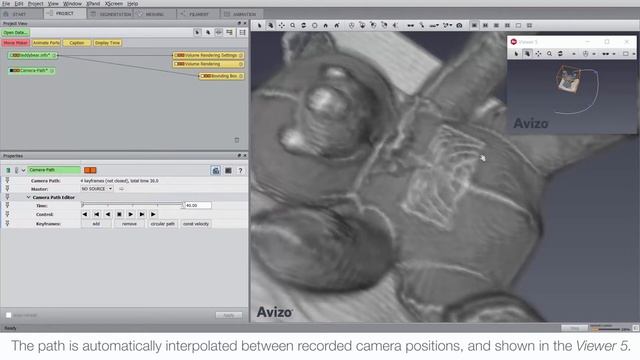Select the Zoom magnifier tool in main viewer

pyautogui.click(x=293, y=25)
